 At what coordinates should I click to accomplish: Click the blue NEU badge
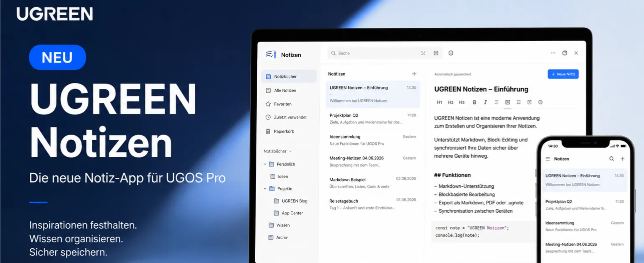57,57
